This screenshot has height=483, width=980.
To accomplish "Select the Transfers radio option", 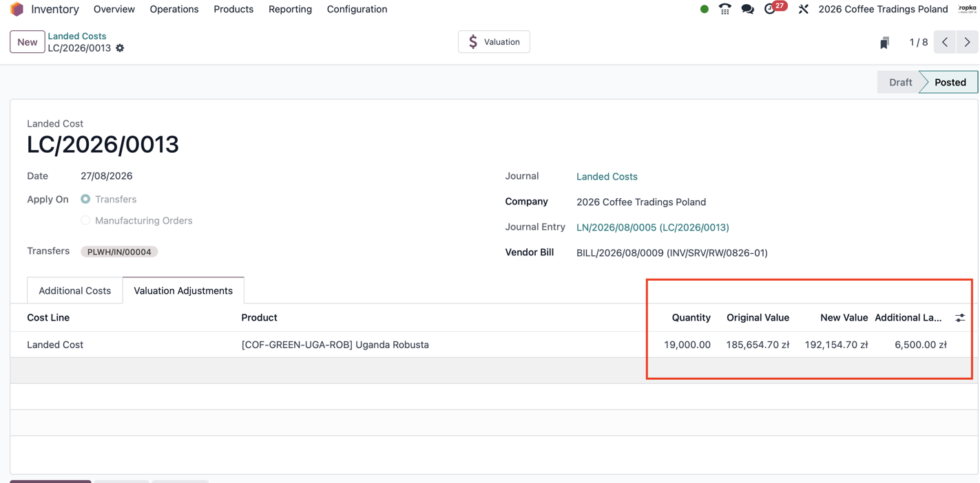I will [85, 199].
